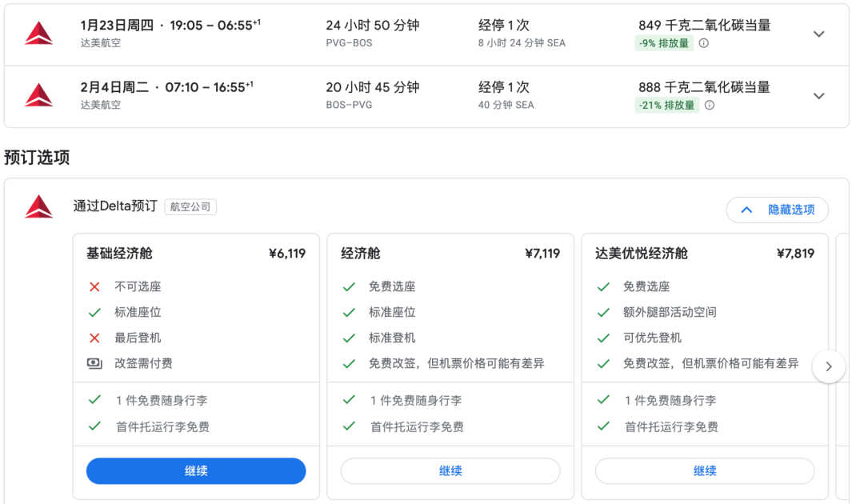864x504 pixels.
Task: Click the 通过Delta预订 heading
Action: (115, 206)
